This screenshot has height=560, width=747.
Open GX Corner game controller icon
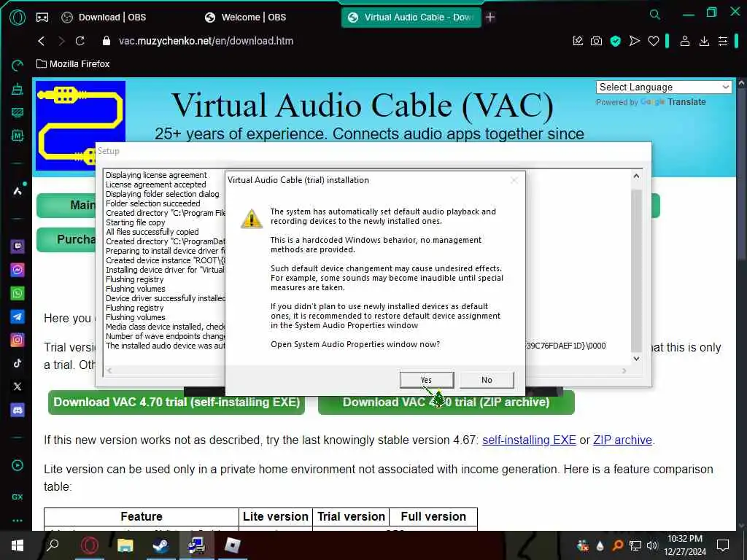[42, 17]
